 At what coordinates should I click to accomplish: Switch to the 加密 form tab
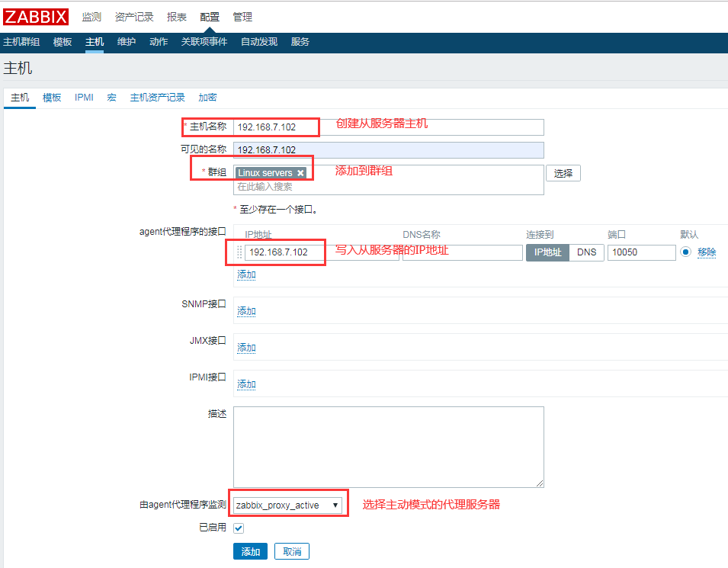click(x=207, y=98)
